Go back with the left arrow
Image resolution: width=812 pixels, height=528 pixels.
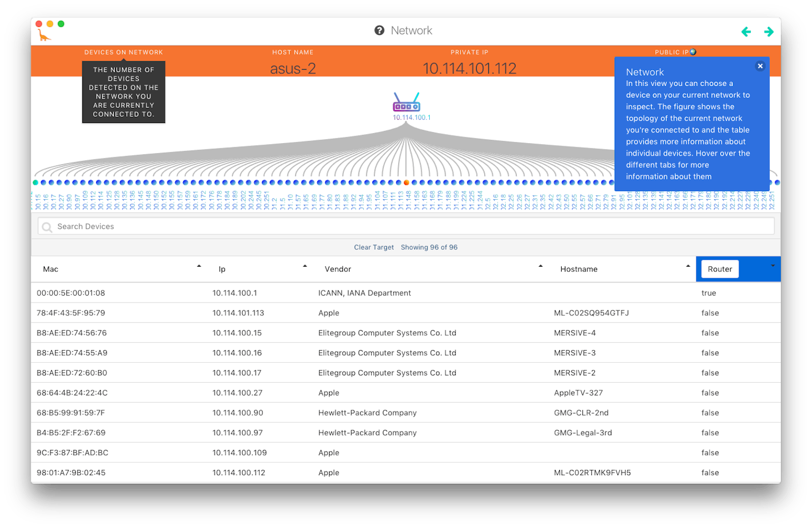(x=746, y=32)
